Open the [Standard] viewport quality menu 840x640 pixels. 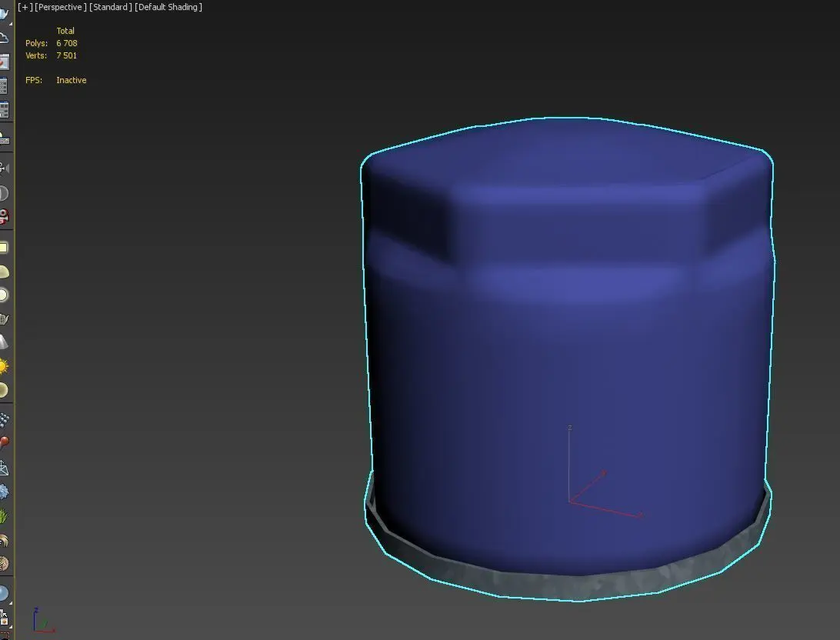coord(110,7)
